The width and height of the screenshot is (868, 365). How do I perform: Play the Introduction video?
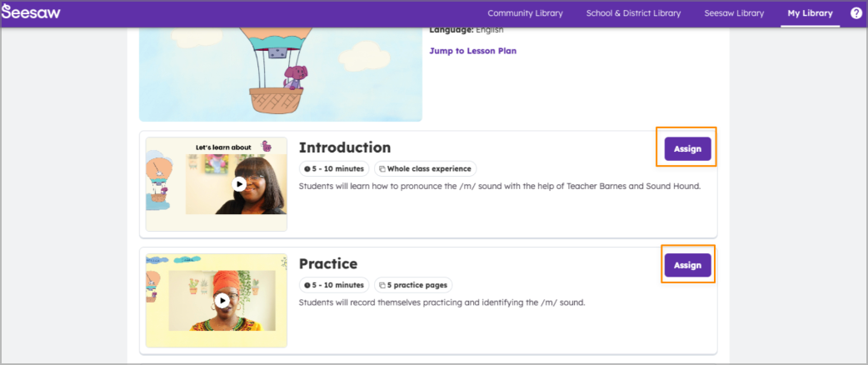(x=239, y=184)
